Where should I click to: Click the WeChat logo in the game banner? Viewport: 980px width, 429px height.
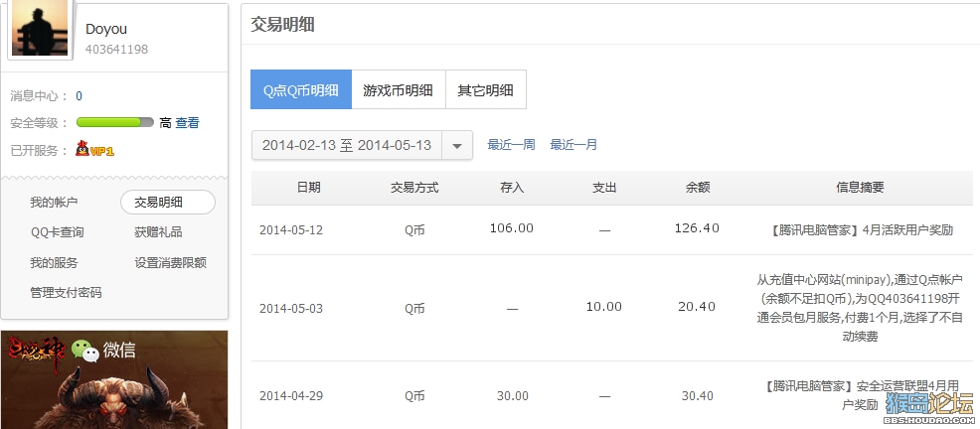point(85,351)
